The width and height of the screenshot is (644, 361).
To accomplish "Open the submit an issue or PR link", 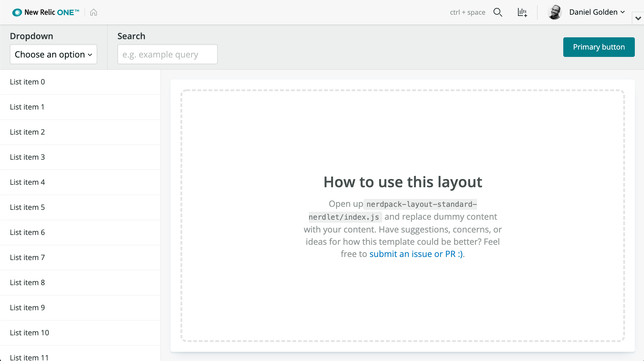I will [x=416, y=254].
